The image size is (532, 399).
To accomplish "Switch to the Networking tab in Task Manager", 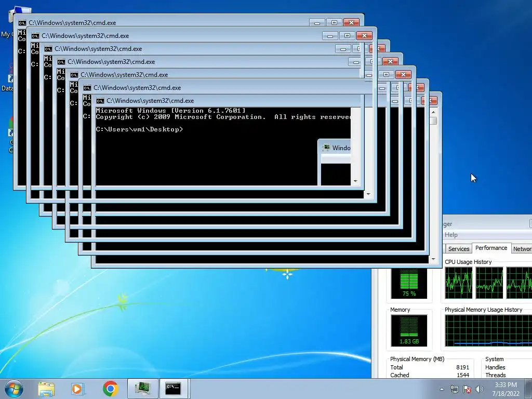I will tap(522, 249).
